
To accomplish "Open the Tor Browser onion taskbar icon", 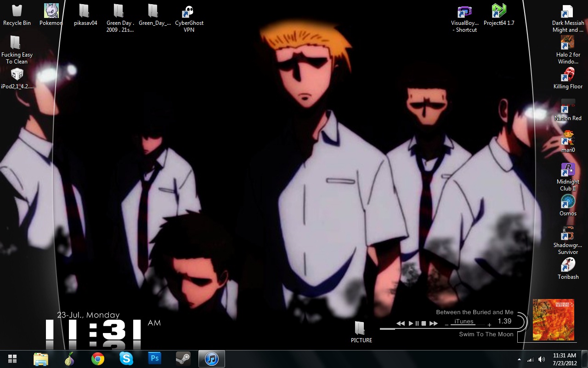I will coord(69,358).
